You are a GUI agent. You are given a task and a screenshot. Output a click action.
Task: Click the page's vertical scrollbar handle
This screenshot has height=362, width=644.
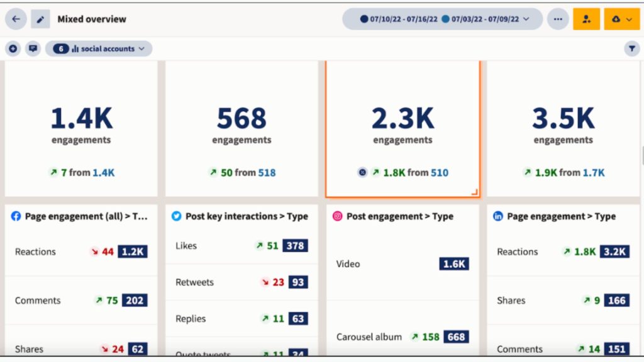[x=642, y=156]
